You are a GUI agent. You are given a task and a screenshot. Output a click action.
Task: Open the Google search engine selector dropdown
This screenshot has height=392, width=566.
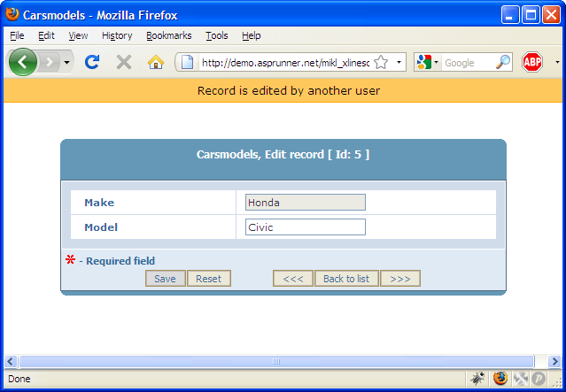[x=427, y=62]
